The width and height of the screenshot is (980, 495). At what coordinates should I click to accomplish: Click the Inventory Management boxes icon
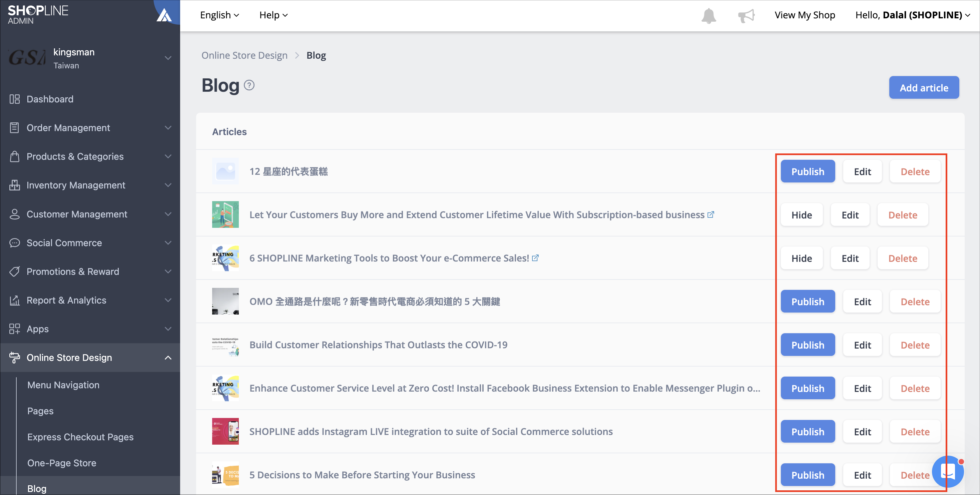point(14,185)
